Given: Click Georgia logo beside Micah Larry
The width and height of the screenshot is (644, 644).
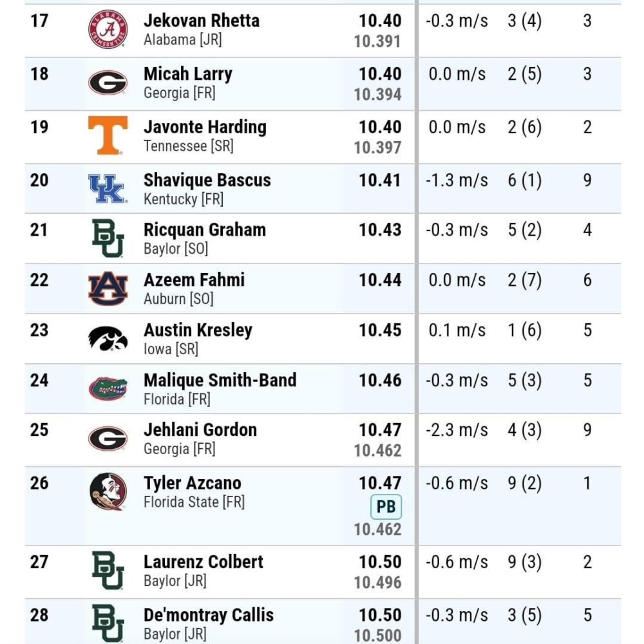Looking at the screenshot, I should [108, 82].
